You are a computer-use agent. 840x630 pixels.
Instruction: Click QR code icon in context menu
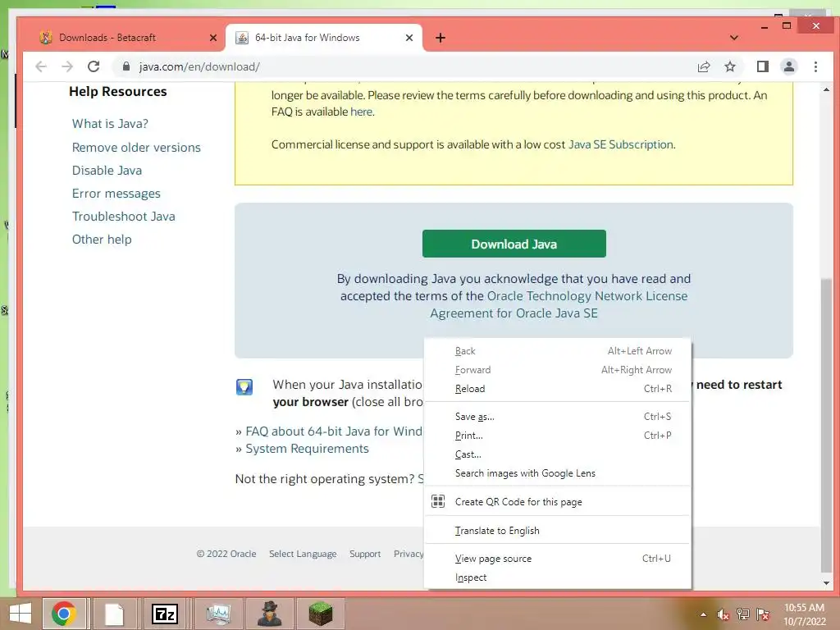[x=438, y=501]
